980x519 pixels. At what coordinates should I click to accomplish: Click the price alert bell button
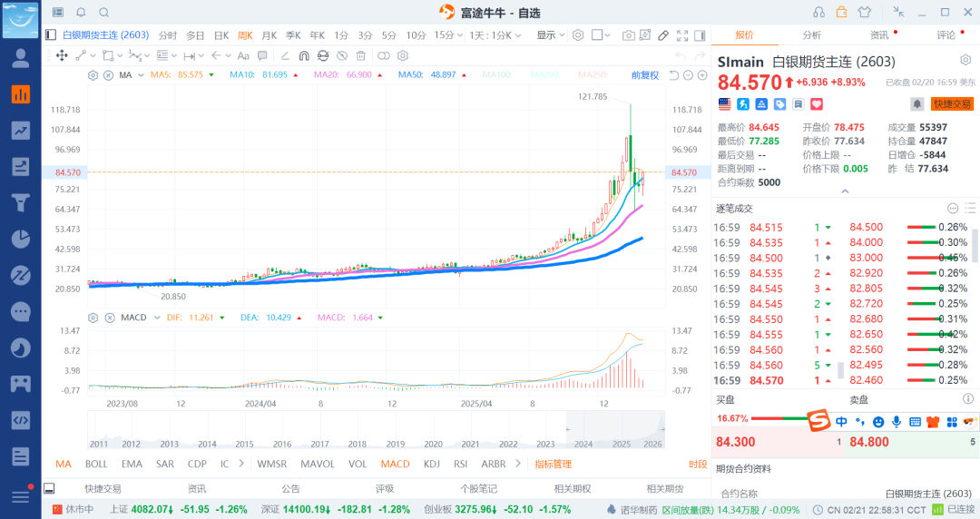(x=916, y=104)
